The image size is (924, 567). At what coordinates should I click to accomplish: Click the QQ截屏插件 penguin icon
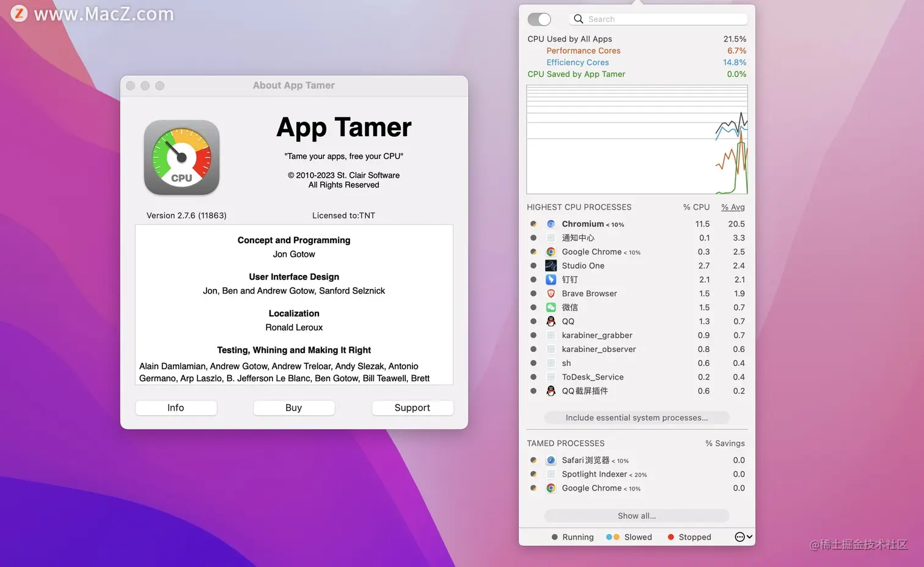(551, 391)
